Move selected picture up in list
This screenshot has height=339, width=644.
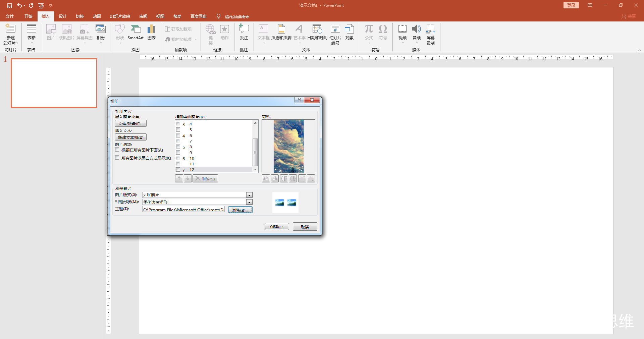(179, 179)
